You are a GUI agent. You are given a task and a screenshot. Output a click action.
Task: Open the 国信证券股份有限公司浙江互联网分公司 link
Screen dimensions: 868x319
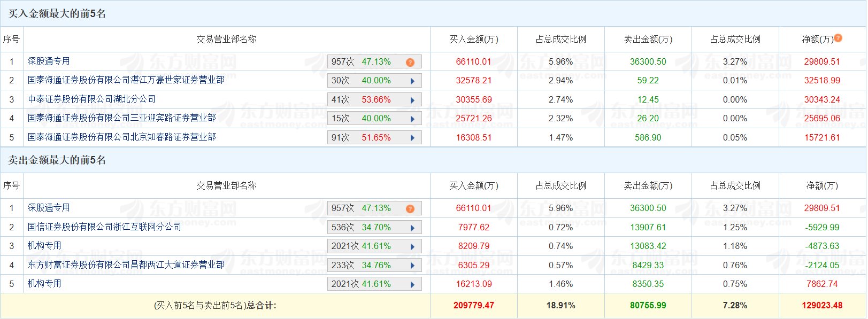(104, 227)
